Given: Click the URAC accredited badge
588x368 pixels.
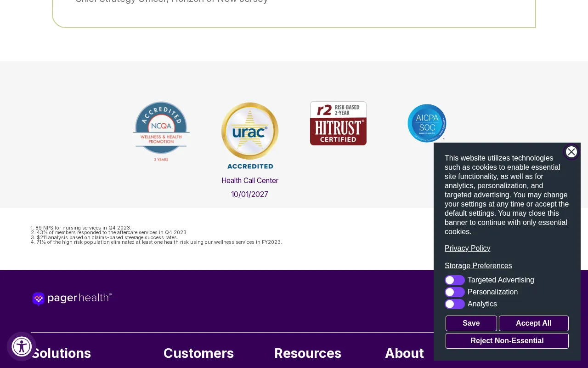Looking at the screenshot, I should [x=250, y=136].
